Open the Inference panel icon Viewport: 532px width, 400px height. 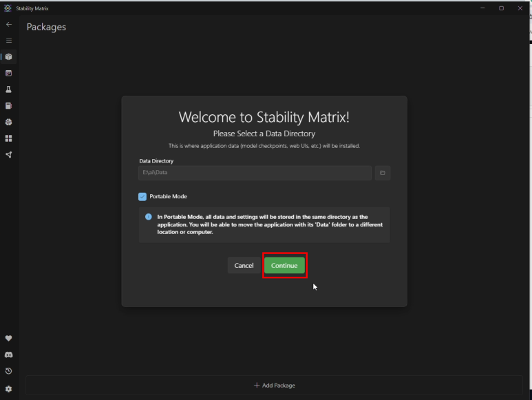pyautogui.click(x=9, y=73)
